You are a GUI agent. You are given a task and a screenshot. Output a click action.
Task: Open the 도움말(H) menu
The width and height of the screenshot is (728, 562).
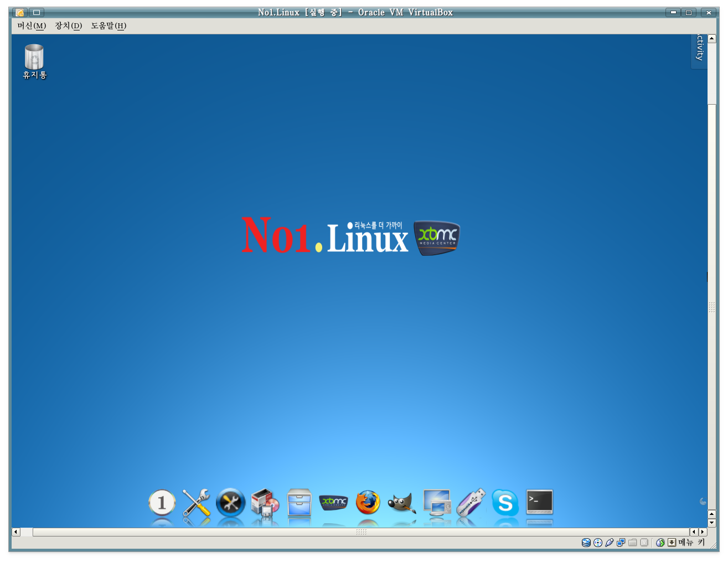[x=109, y=25]
